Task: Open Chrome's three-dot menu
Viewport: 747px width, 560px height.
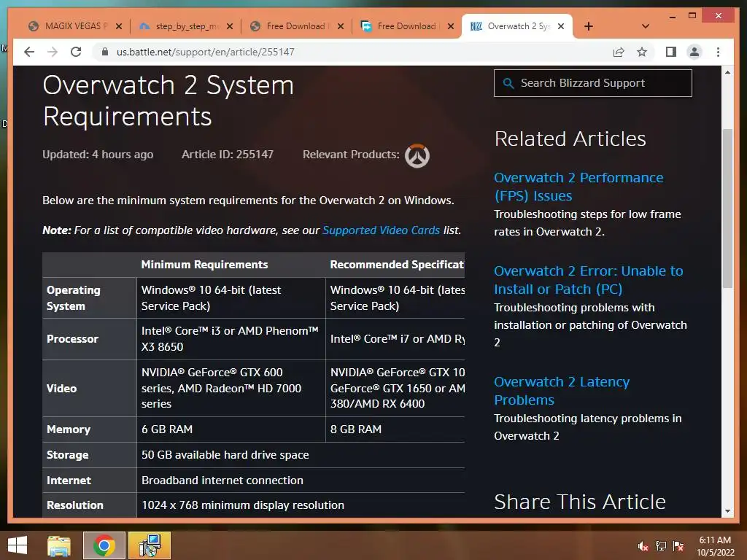Action: tap(718, 52)
